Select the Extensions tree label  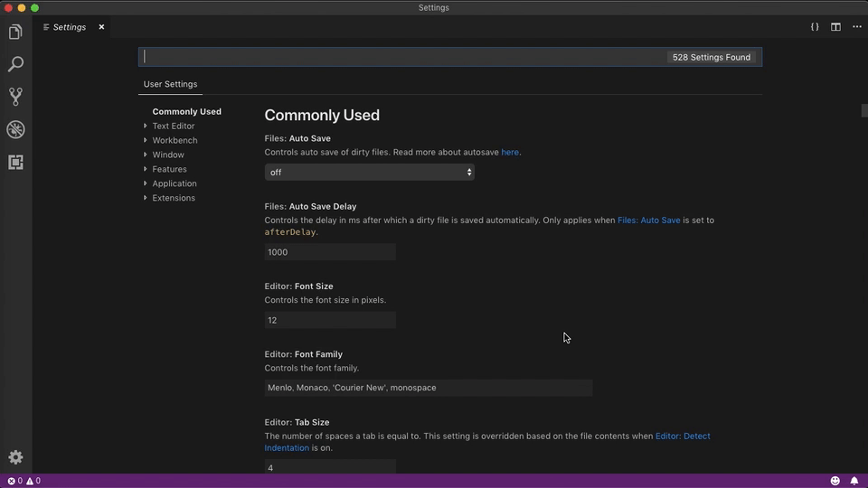point(174,198)
